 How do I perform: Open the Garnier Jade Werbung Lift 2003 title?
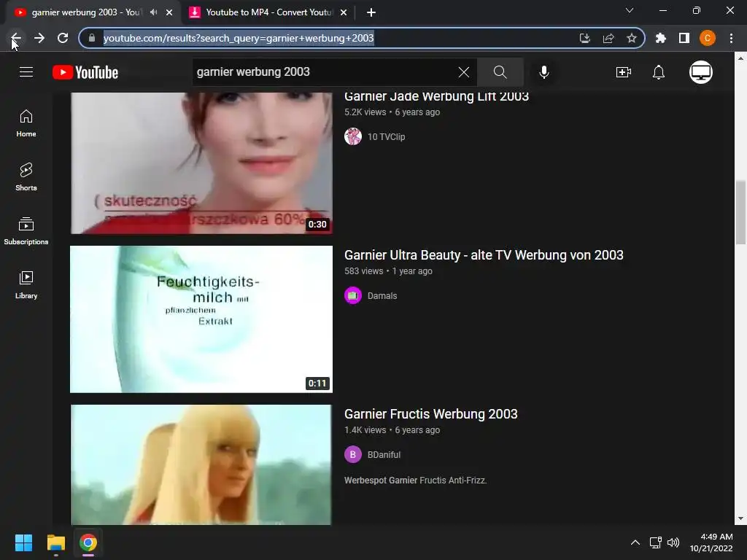pos(436,96)
